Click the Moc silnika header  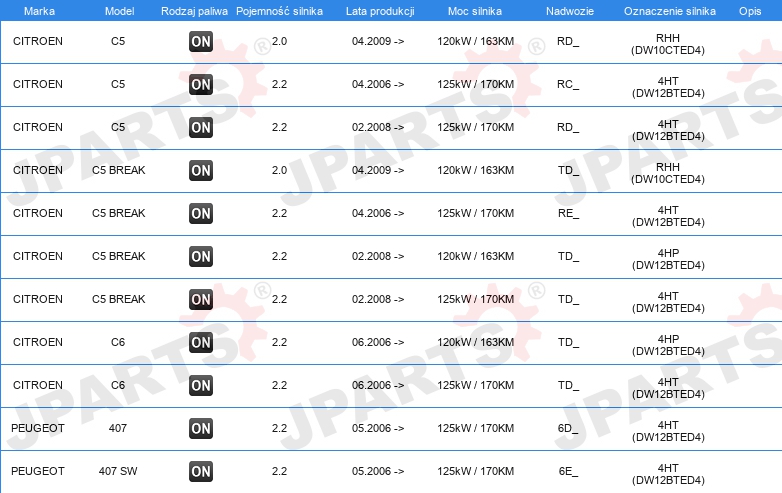475,11
